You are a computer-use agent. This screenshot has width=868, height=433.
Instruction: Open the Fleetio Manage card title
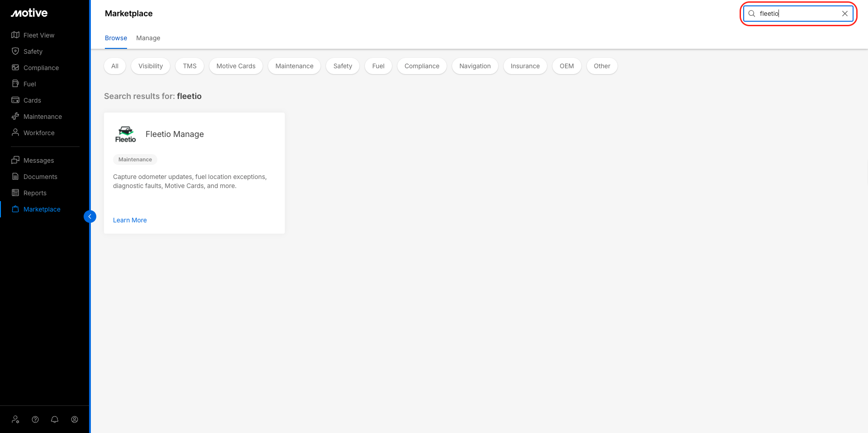[175, 134]
